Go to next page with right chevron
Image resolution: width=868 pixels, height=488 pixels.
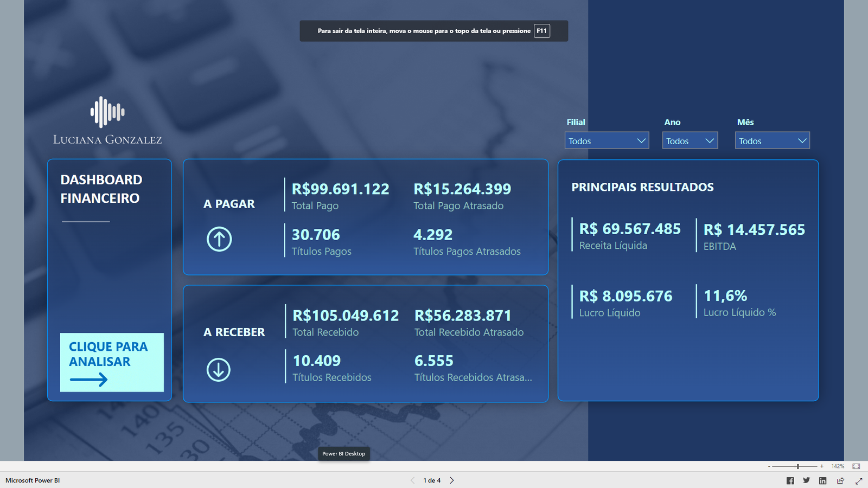(x=451, y=480)
